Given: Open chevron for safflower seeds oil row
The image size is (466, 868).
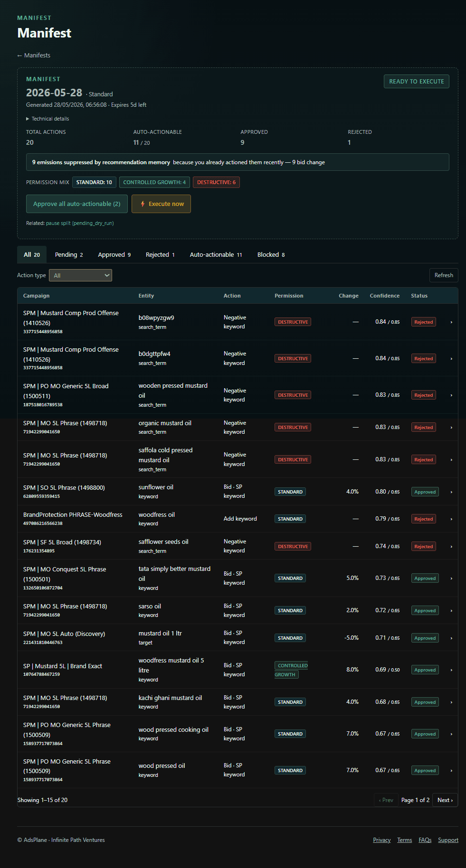Looking at the screenshot, I should point(451,547).
